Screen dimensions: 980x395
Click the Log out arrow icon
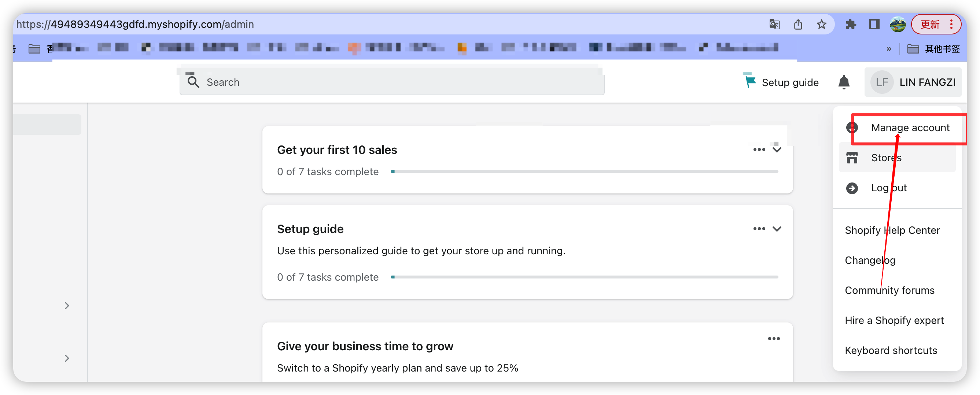852,188
